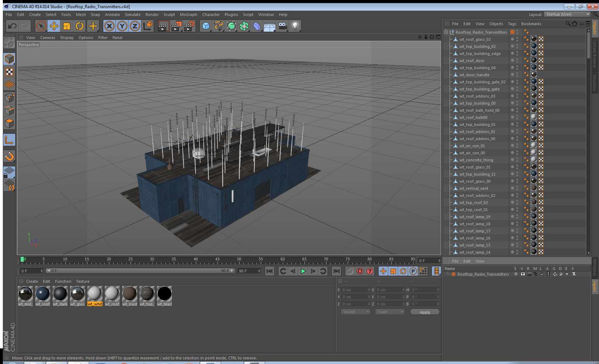Activate the Scale tool
Viewport: 599px width, 364px height.
point(67,26)
